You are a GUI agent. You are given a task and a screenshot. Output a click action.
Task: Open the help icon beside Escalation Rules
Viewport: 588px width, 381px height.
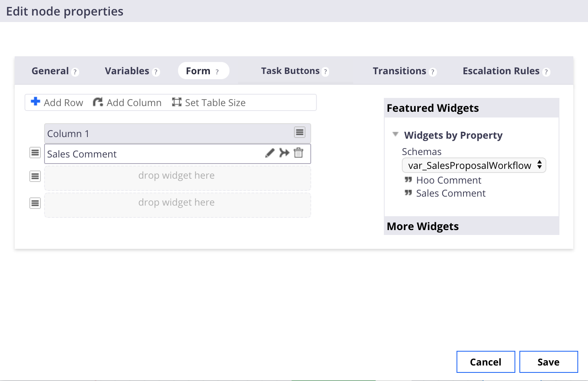[x=546, y=72]
